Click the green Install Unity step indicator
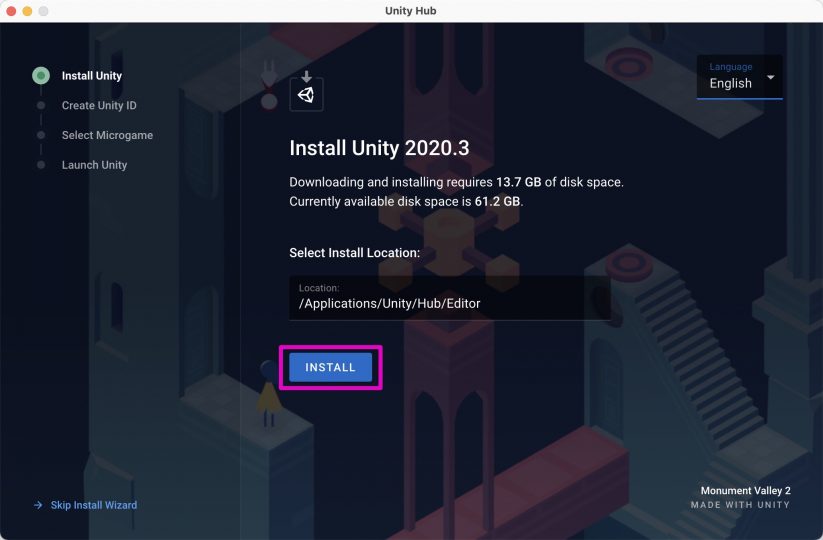823x540 pixels. click(41, 76)
